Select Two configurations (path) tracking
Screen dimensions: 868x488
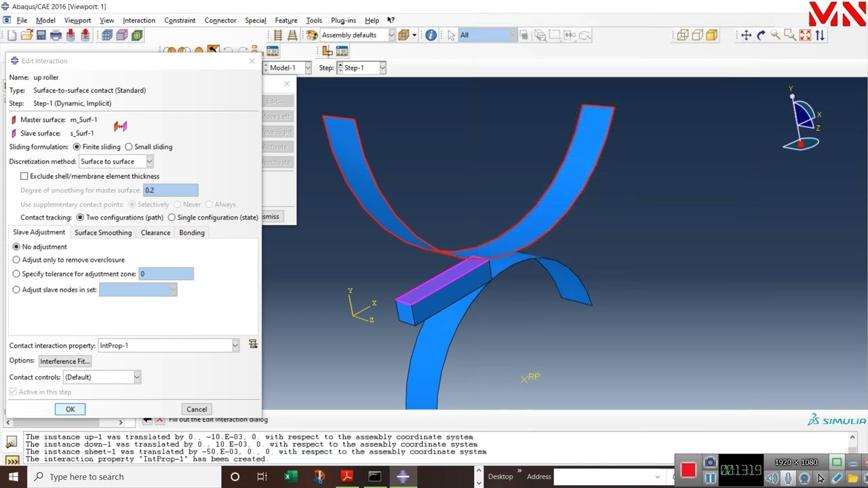coord(81,218)
